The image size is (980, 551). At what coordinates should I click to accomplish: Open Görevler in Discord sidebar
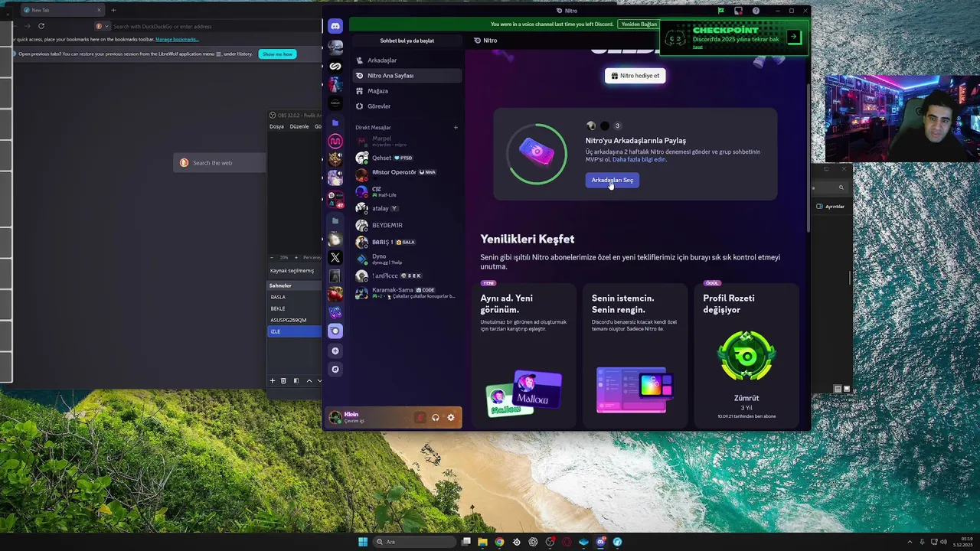(x=407, y=106)
